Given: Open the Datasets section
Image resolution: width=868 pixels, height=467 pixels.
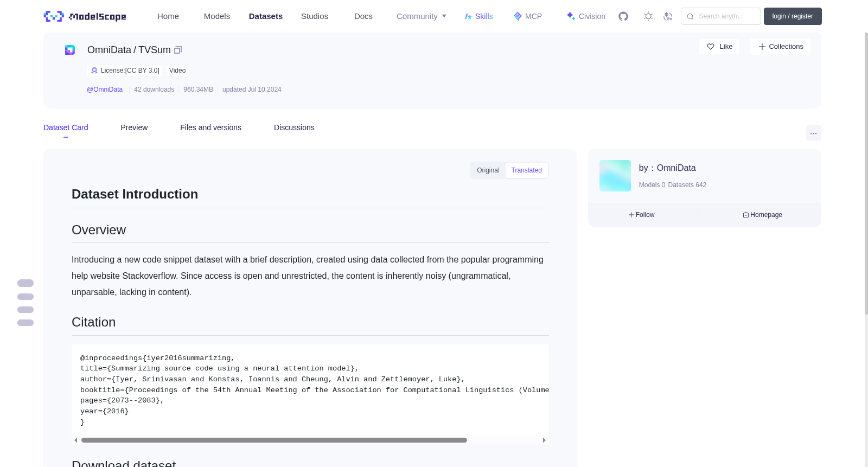Looking at the screenshot, I should click(266, 16).
